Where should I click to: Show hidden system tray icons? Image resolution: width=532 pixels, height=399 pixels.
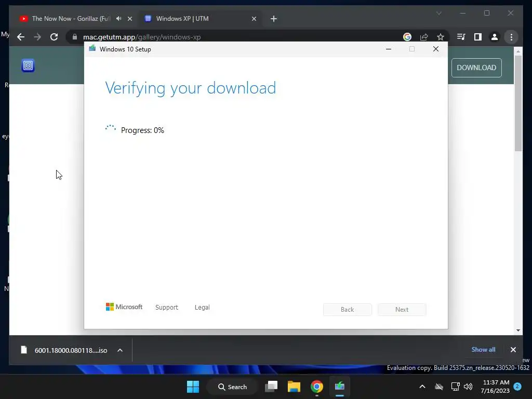422,387
